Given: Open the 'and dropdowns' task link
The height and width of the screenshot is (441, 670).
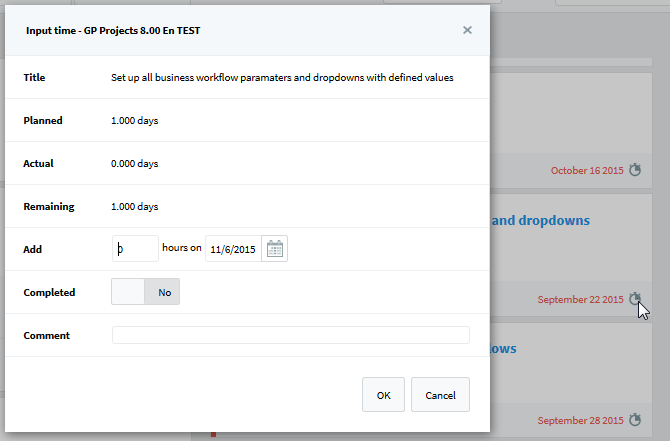Looking at the screenshot, I should click(x=541, y=220).
